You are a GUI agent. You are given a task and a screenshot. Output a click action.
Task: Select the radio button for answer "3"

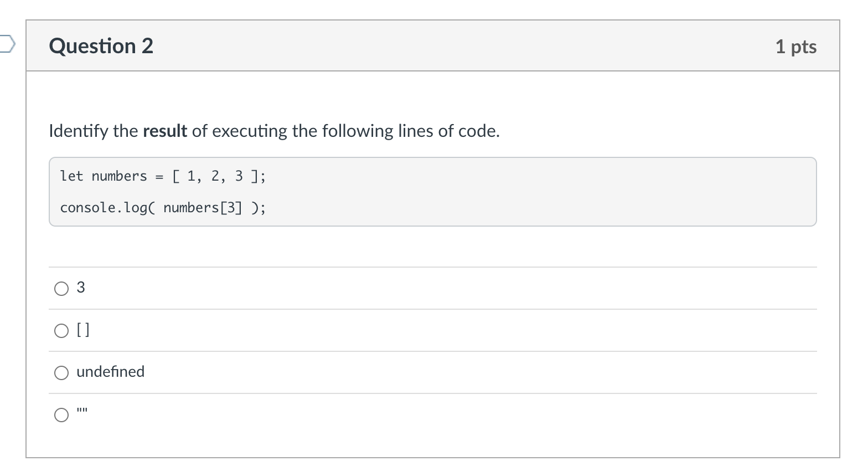coord(61,288)
